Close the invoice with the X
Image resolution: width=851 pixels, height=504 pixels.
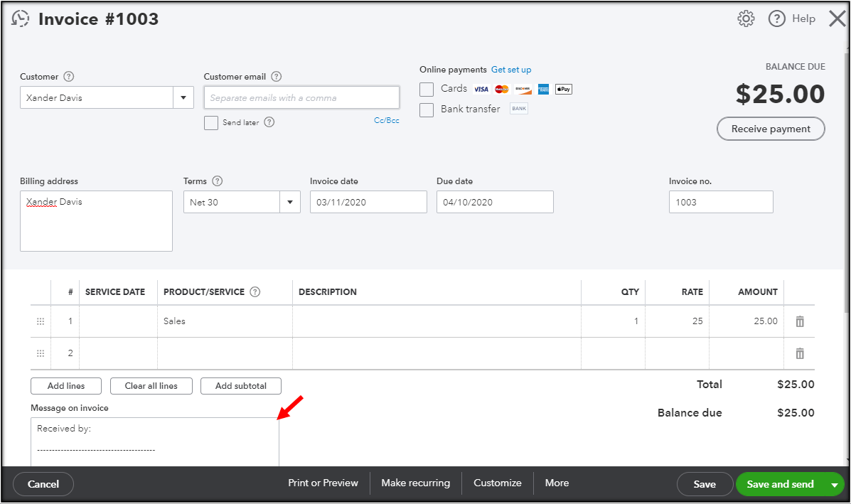[x=837, y=19]
